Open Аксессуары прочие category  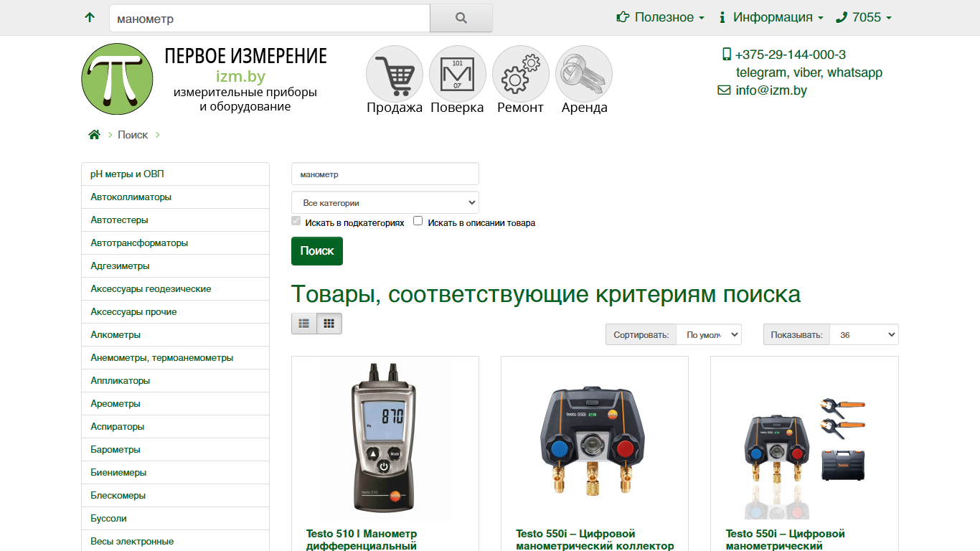pos(175,311)
